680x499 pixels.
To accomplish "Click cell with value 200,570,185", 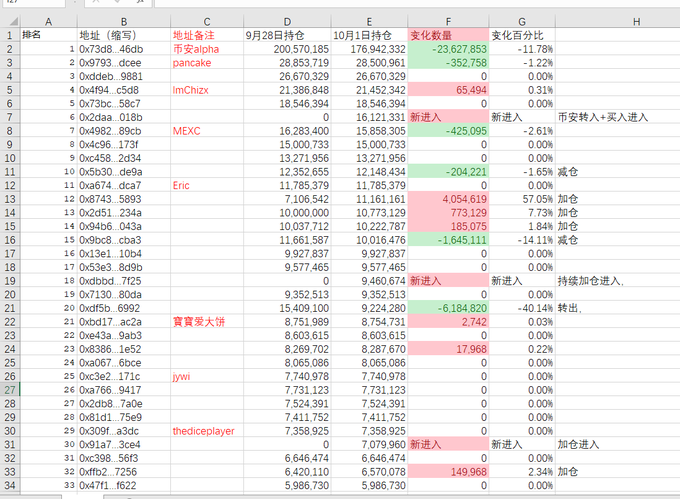I will (287, 49).
